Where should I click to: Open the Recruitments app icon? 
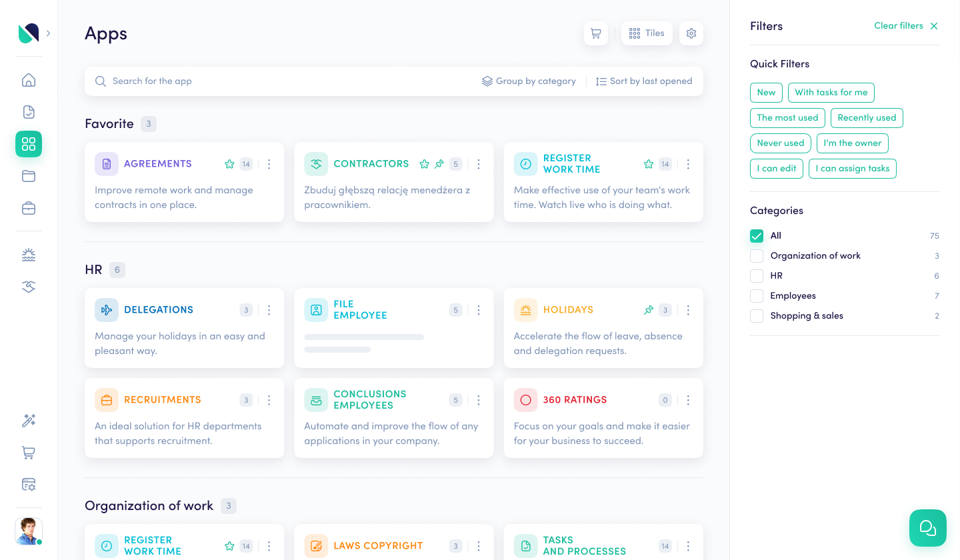[x=107, y=400]
